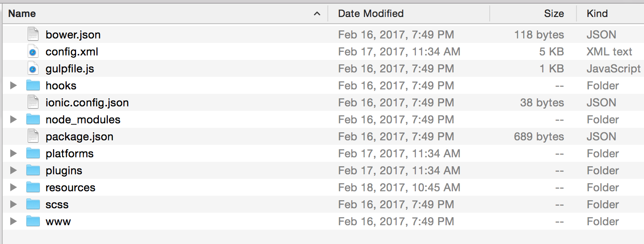Click the bower.json document icon
This screenshot has width=644, height=244.
33,35
